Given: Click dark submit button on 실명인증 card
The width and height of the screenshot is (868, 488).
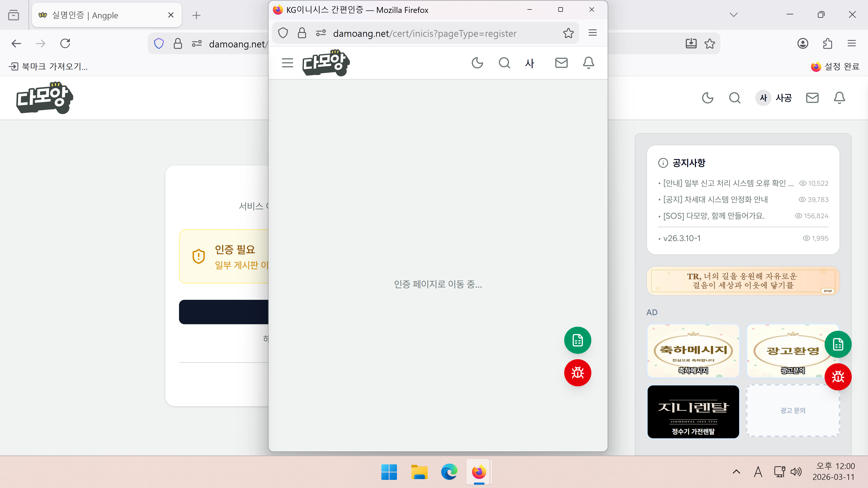Looking at the screenshot, I should coord(224,312).
